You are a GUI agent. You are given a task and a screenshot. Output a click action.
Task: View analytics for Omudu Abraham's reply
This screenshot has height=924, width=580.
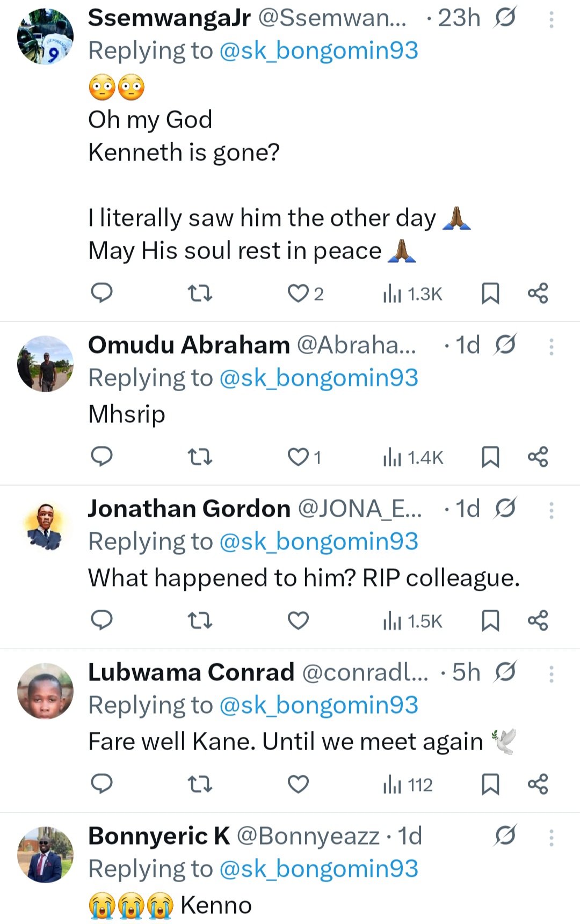(412, 457)
